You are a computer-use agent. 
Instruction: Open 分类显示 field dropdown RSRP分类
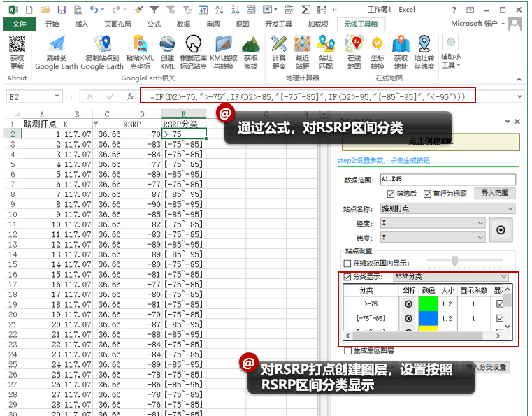tap(504, 277)
